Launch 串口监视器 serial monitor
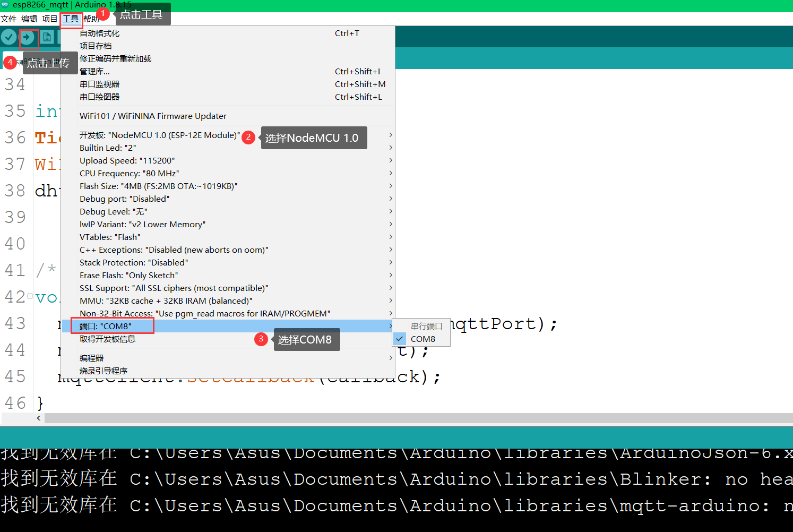This screenshot has height=532, width=793. coord(228,84)
